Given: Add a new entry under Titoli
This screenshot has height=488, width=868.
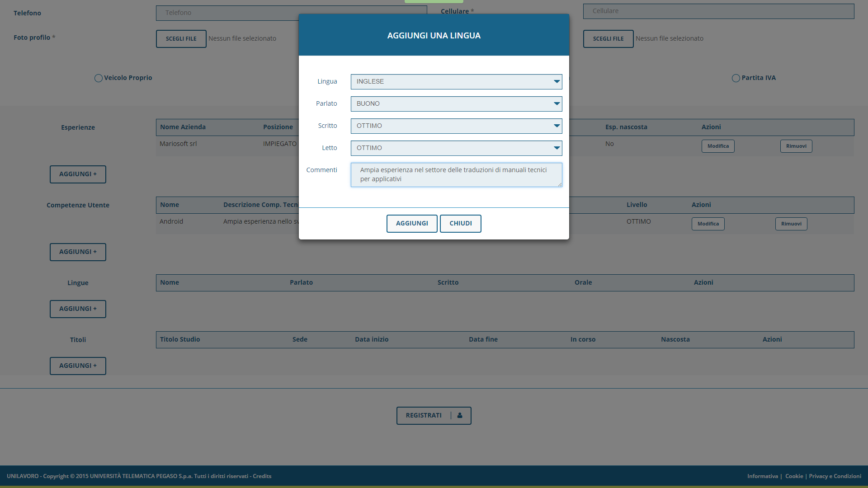Looking at the screenshot, I should coord(78,366).
